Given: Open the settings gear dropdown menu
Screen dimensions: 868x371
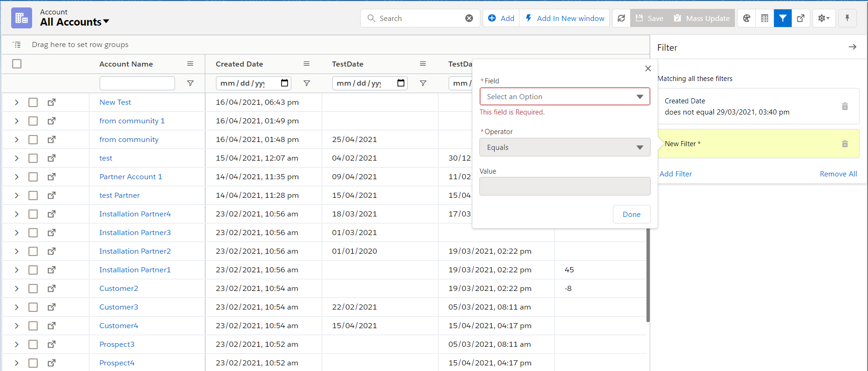Looking at the screenshot, I should point(824,18).
